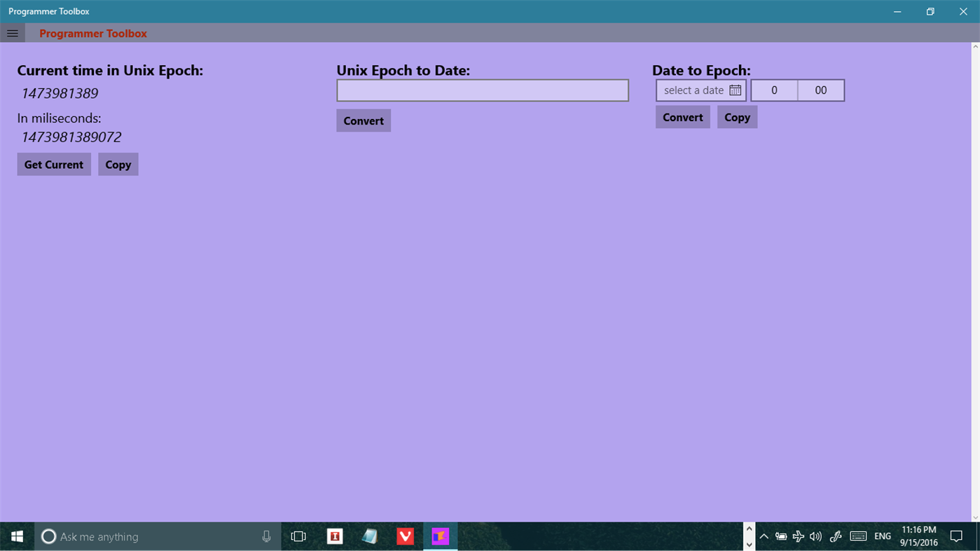The image size is (980, 551).
Task: Click the calendar icon in date picker
Action: (x=735, y=90)
